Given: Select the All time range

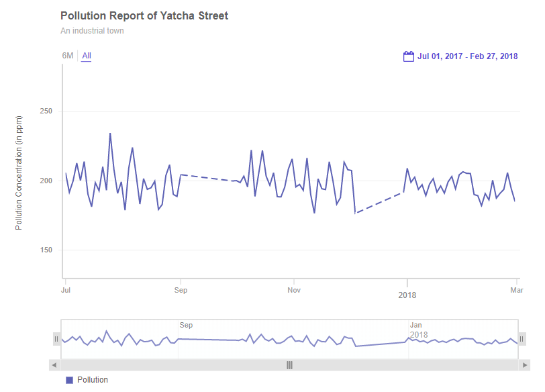Looking at the screenshot, I should 87,56.
